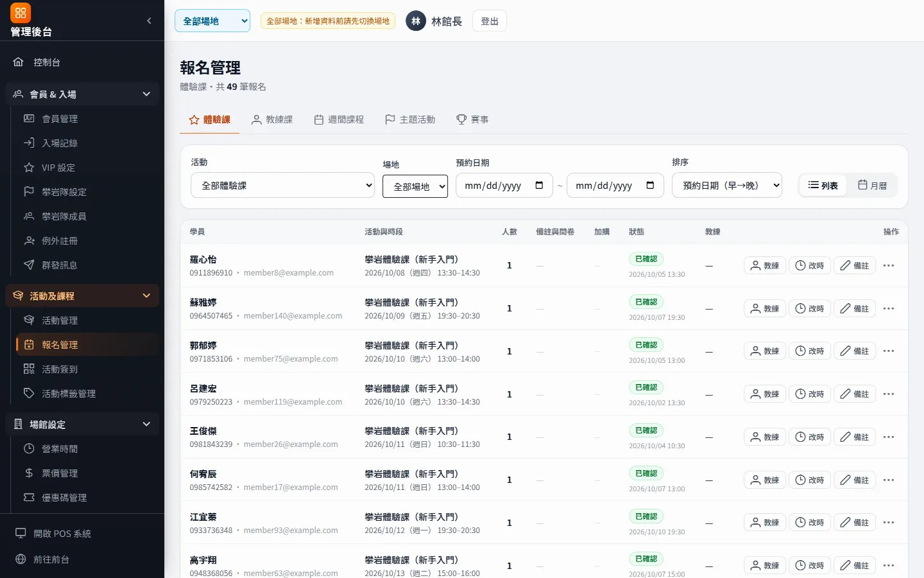Viewport: 924px width, 578px height.
Task: Open calendar picker of end date field
Action: click(x=650, y=186)
